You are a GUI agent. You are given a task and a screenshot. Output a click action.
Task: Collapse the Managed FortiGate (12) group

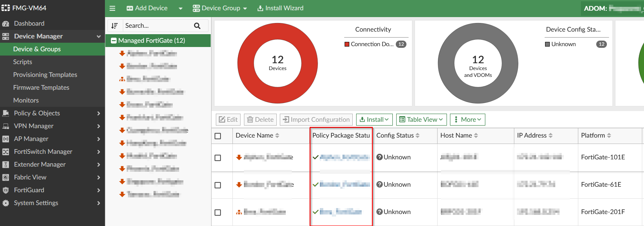pyautogui.click(x=113, y=41)
